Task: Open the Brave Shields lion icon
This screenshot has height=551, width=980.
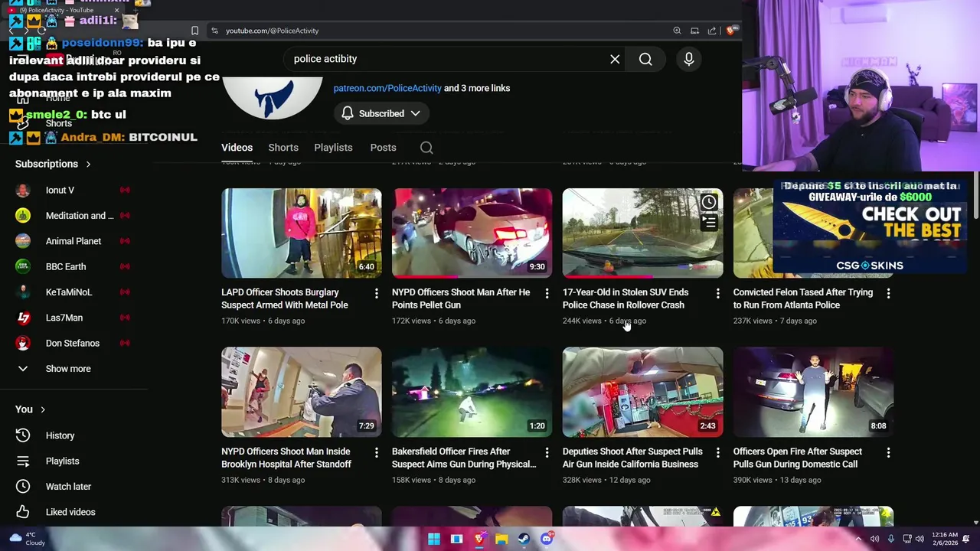Action: (x=731, y=31)
